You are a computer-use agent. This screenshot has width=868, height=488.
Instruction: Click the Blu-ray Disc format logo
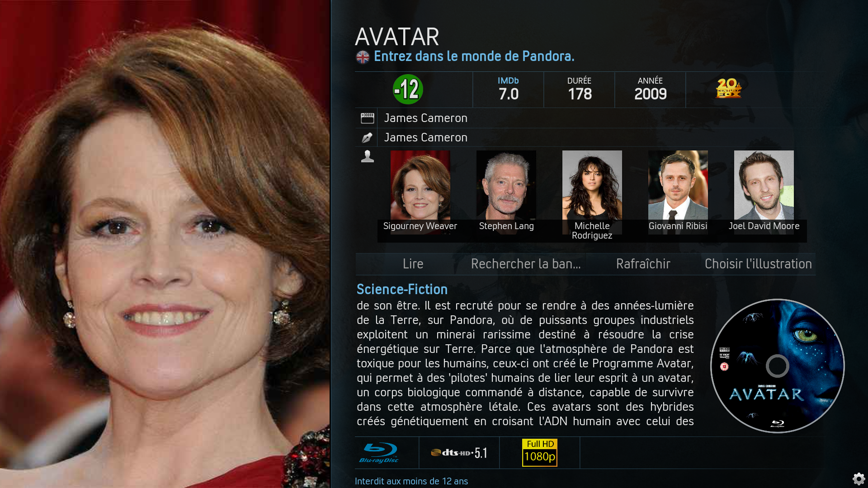pyautogui.click(x=379, y=453)
